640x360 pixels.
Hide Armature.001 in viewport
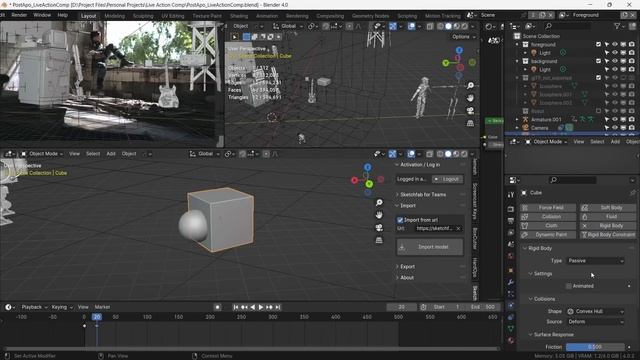tap(615, 120)
